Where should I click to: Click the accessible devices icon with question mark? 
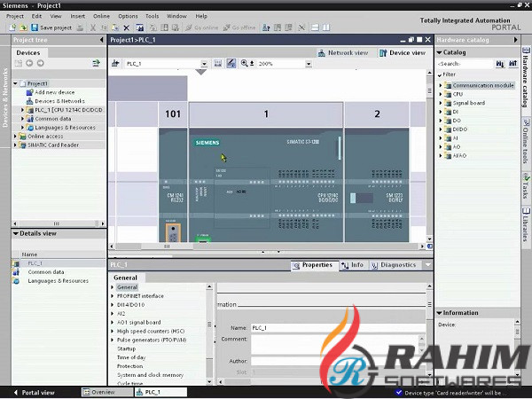[x=266, y=27]
